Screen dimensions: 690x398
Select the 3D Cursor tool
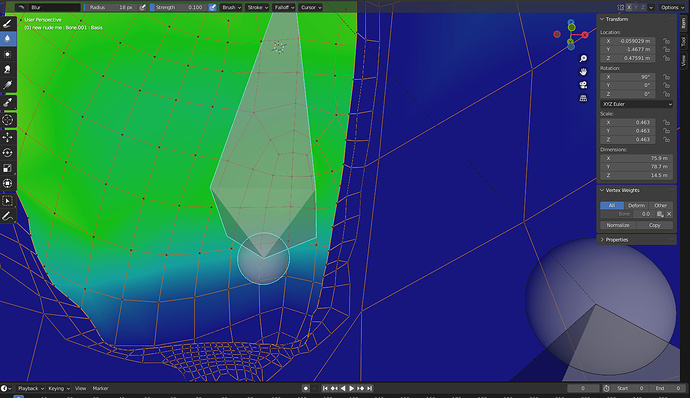click(x=7, y=120)
